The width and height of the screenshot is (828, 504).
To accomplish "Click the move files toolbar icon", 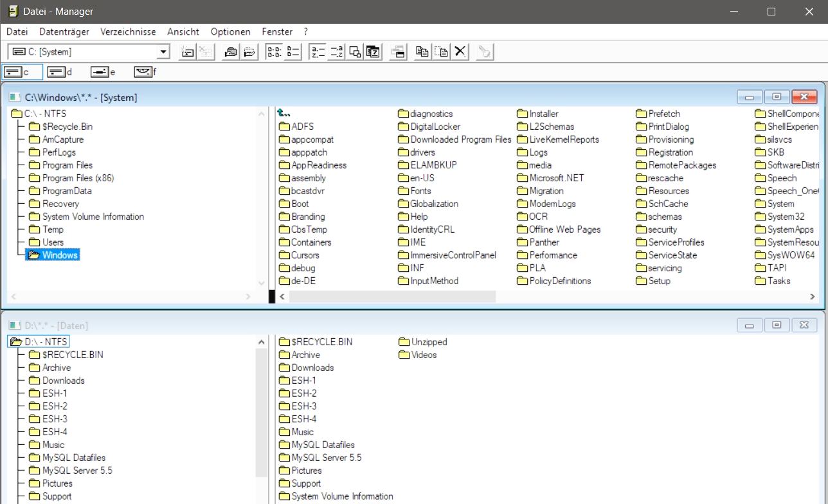I will [x=441, y=52].
